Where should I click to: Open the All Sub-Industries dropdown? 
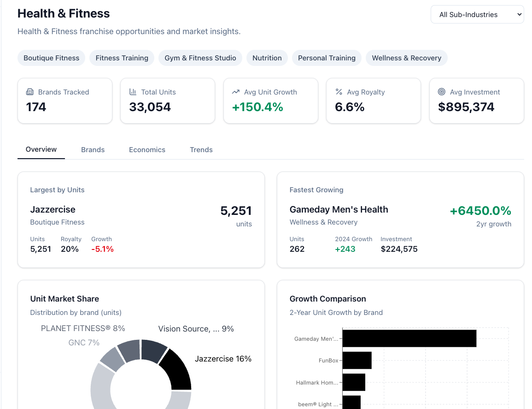coord(477,14)
